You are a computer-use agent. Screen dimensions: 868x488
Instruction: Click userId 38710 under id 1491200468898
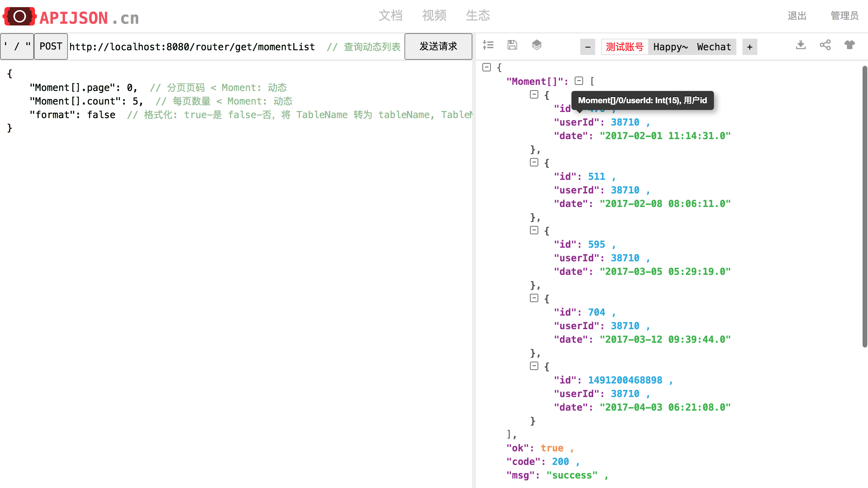click(x=625, y=394)
